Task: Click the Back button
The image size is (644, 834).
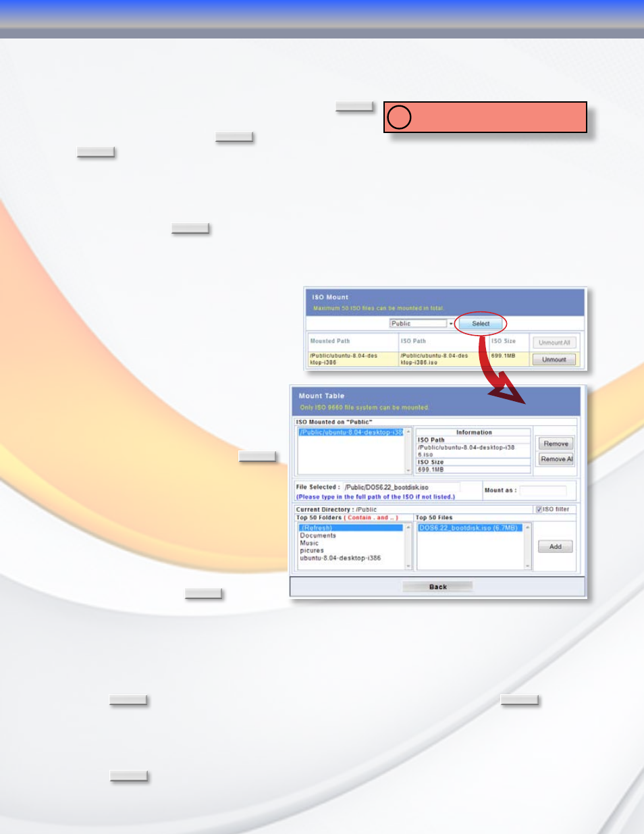Action: coord(437,587)
